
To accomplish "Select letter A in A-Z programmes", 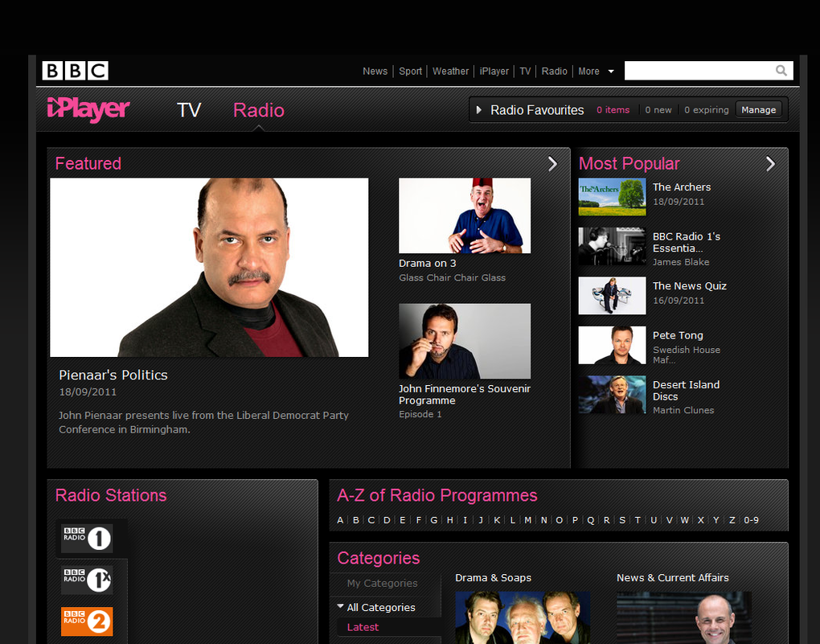I will point(340,520).
